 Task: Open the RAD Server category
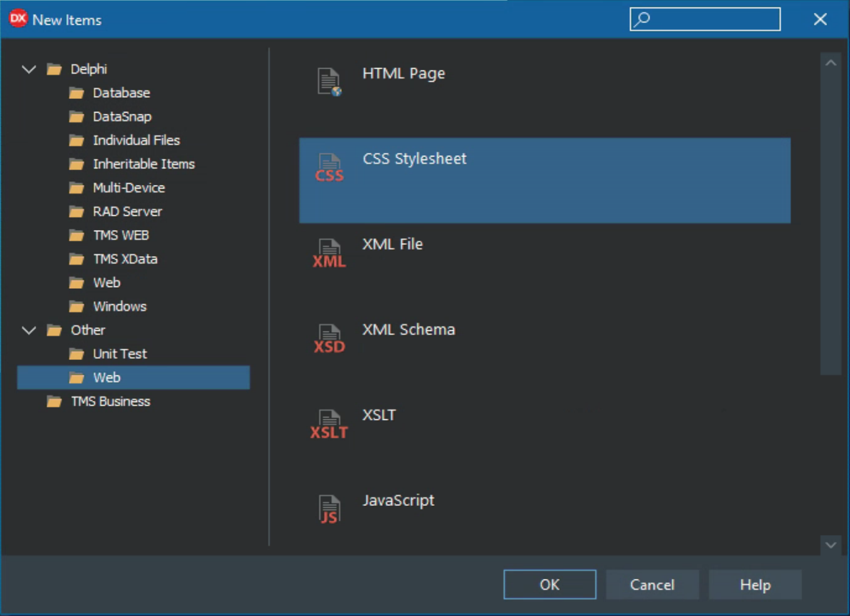point(127,212)
